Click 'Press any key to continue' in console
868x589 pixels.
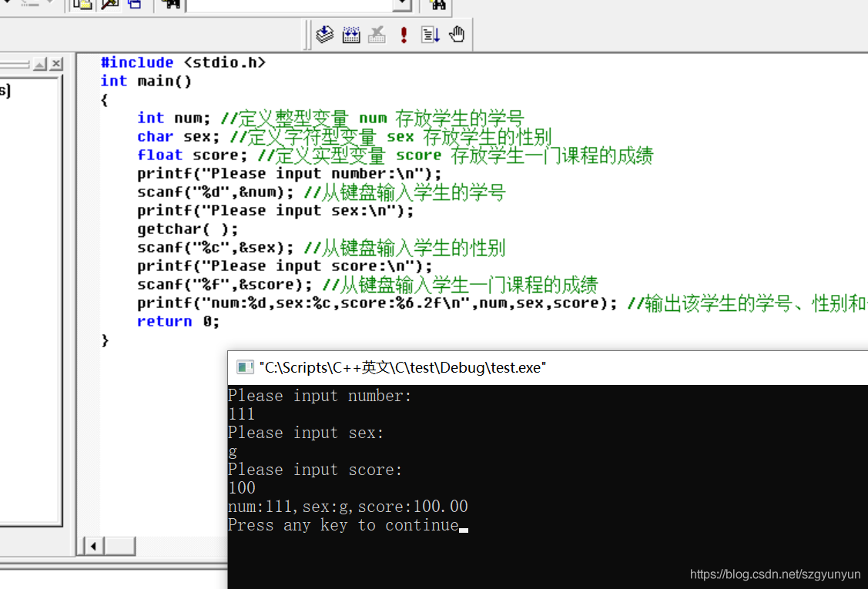pyautogui.click(x=344, y=525)
